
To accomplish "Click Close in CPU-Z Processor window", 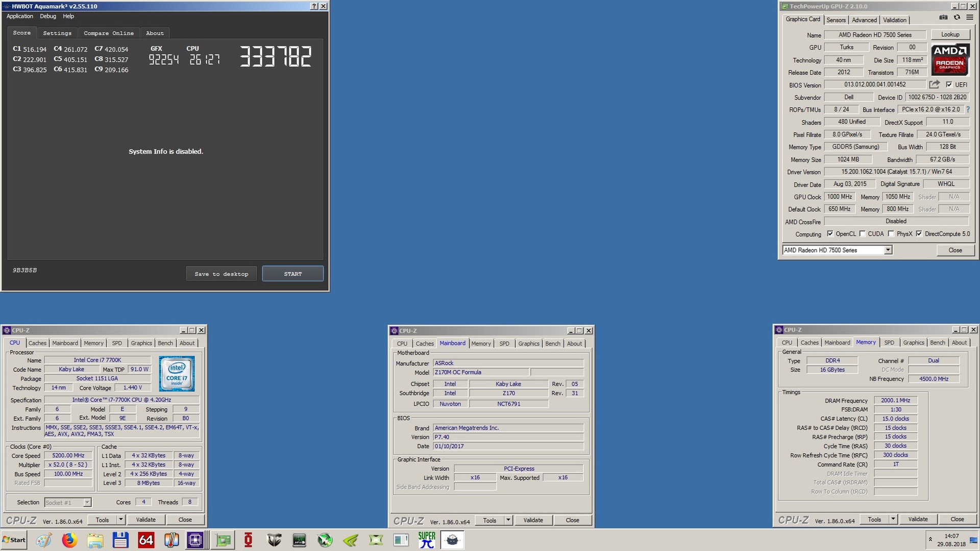I will tap(185, 520).
